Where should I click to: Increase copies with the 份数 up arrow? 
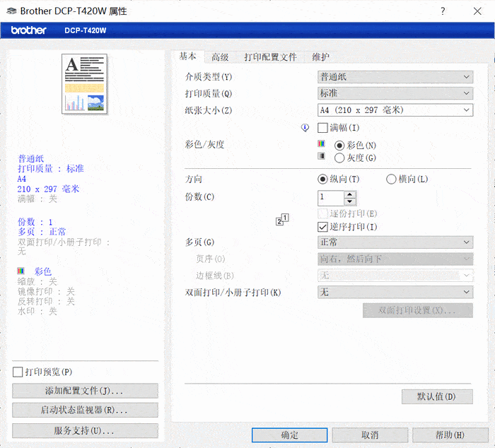click(x=350, y=194)
